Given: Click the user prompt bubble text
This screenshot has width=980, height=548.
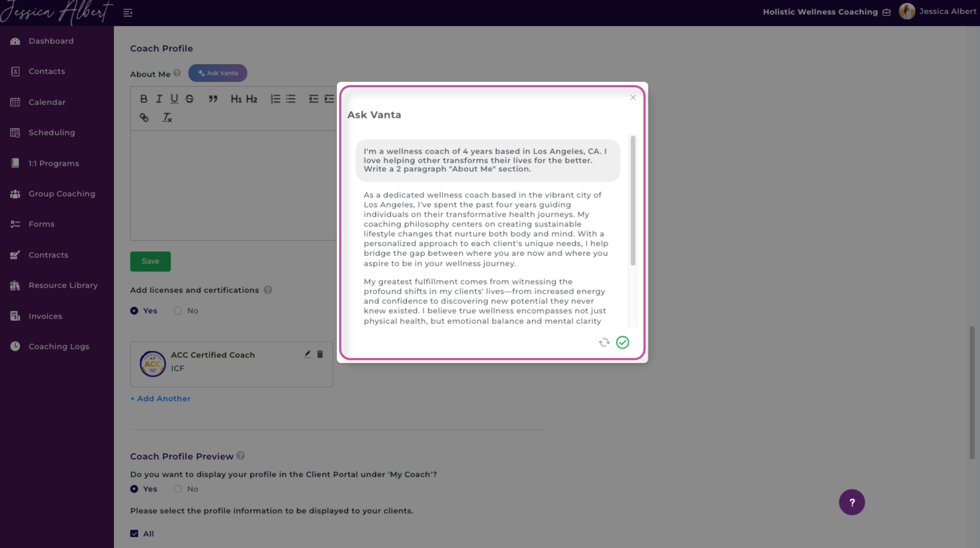Looking at the screenshot, I should (485, 160).
